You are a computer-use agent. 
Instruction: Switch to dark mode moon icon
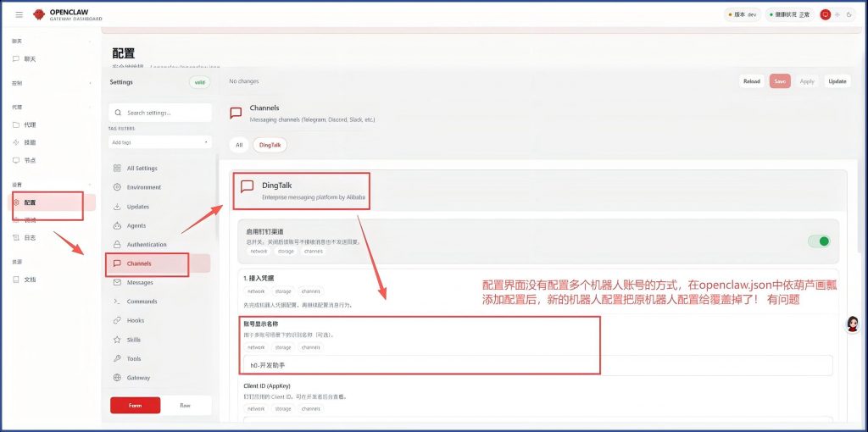[x=847, y=14]
